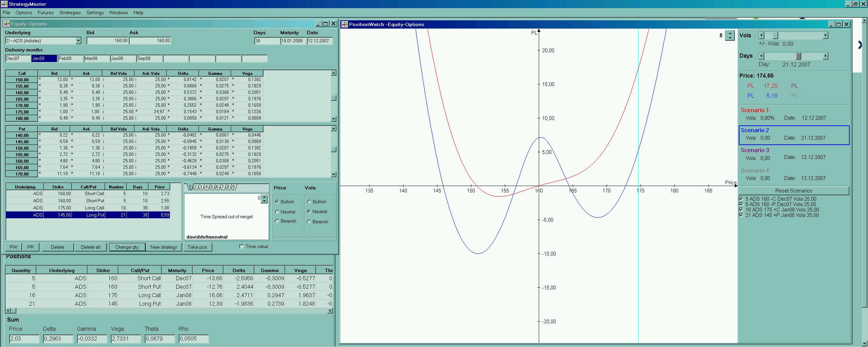
Task: Select Bullish under Vola outlook
Action: pos(309,202)
